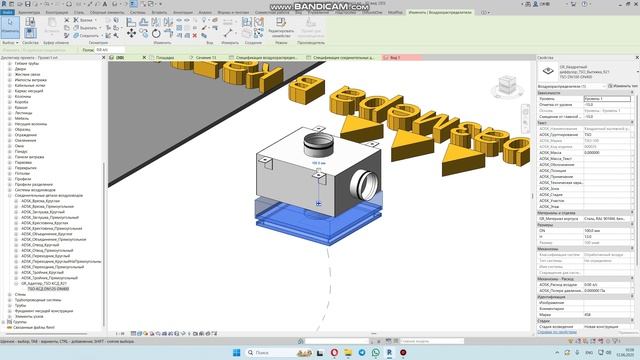Click the Trim/Extend tool in Modify panel
The width and height of the screenshot is (640, 360).
coord(168,33)
